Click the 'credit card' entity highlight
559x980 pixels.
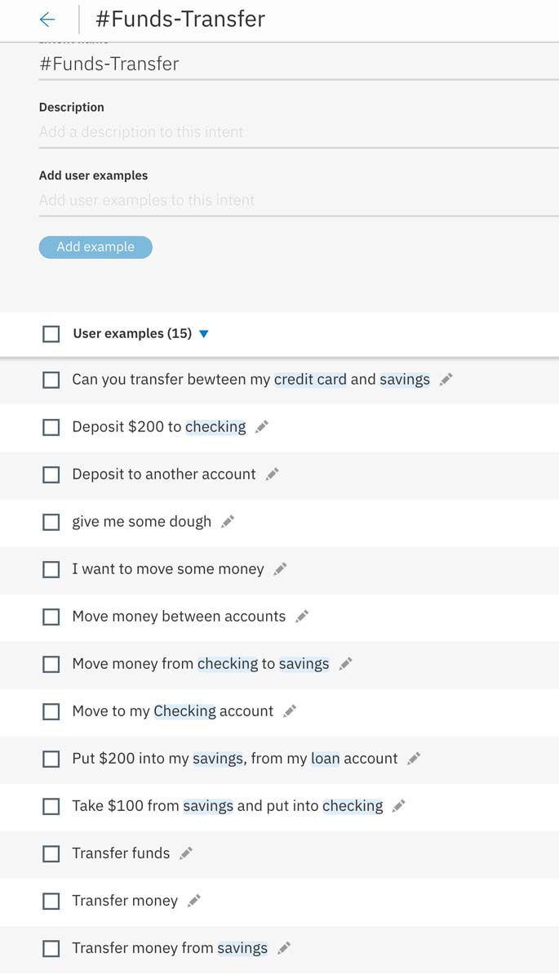tap(310, 380)
